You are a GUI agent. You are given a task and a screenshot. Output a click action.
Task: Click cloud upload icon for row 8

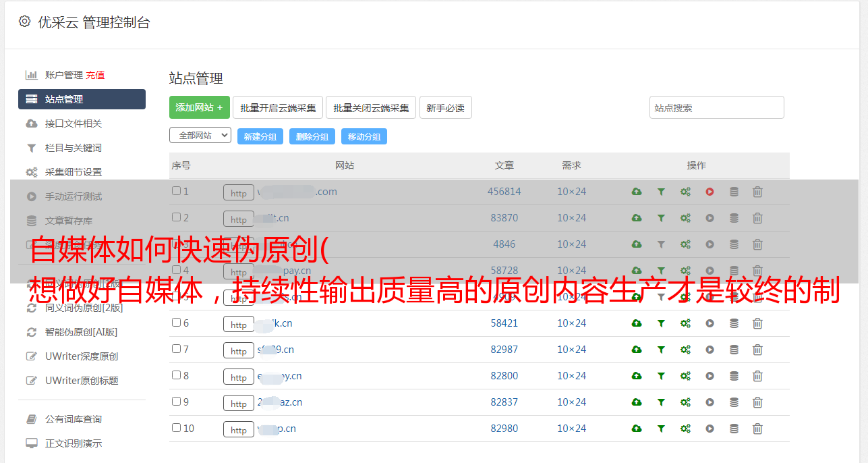(637, 376)
